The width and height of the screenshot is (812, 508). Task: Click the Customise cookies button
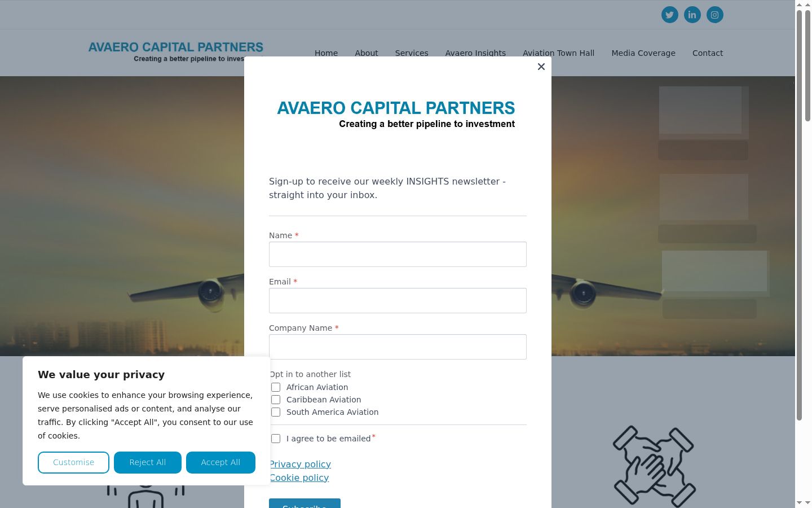click(73, 462)
